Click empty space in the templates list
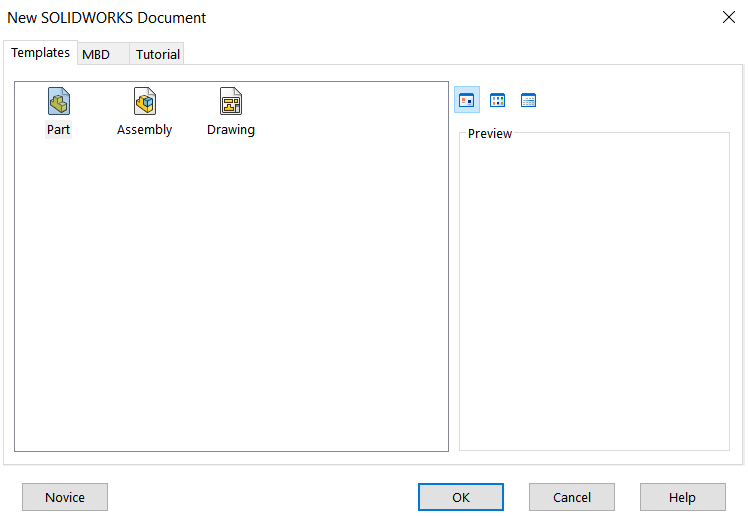748x516 pixels. pos(231,300)
